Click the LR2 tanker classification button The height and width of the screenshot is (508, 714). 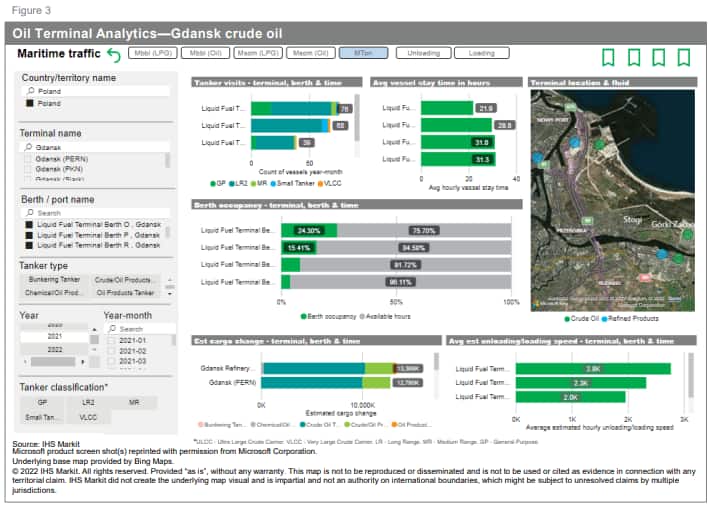[x=89, y=401]
